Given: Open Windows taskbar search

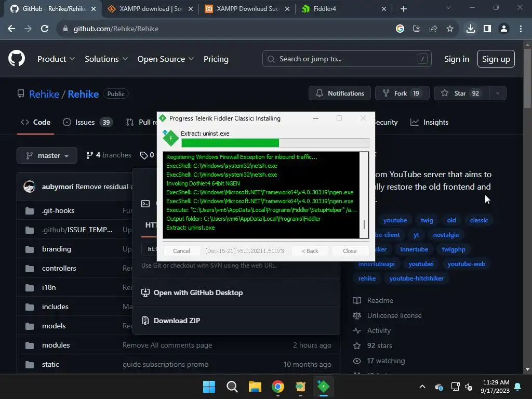Looking at the screenshot, I should click(232, 387).
